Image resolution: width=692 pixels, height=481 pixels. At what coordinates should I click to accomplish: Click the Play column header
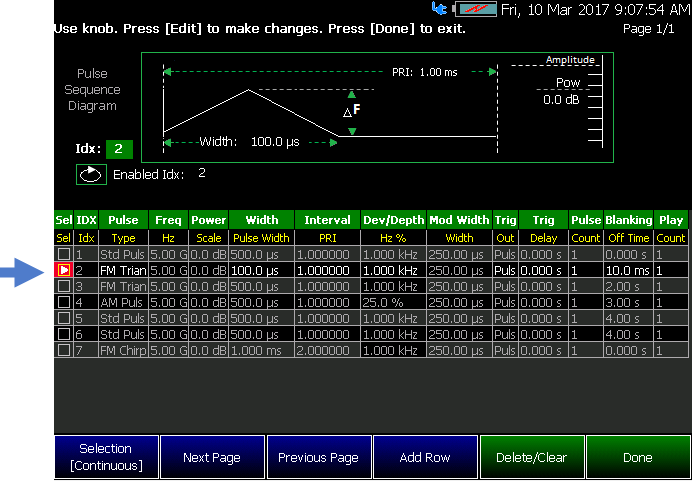coord(671,220)
